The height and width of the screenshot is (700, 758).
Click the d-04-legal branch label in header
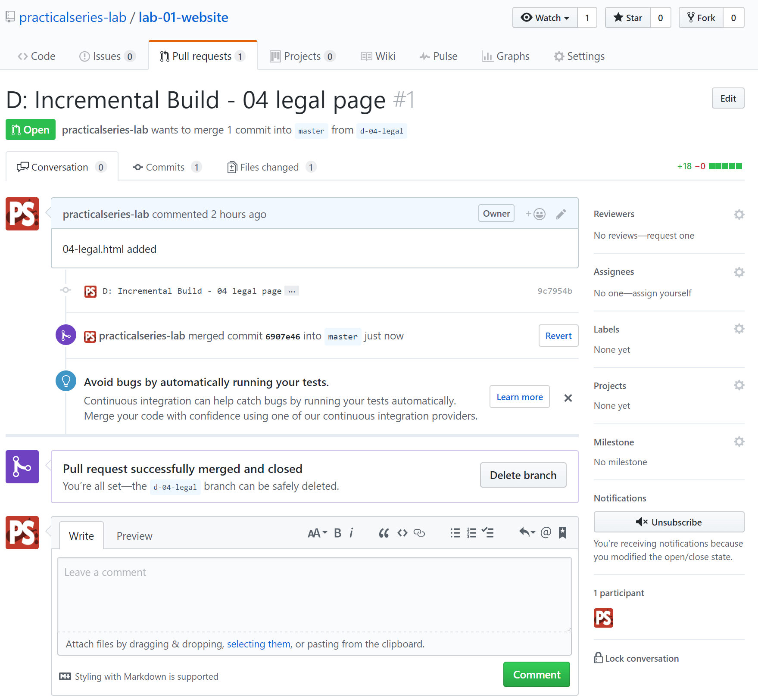382,131
